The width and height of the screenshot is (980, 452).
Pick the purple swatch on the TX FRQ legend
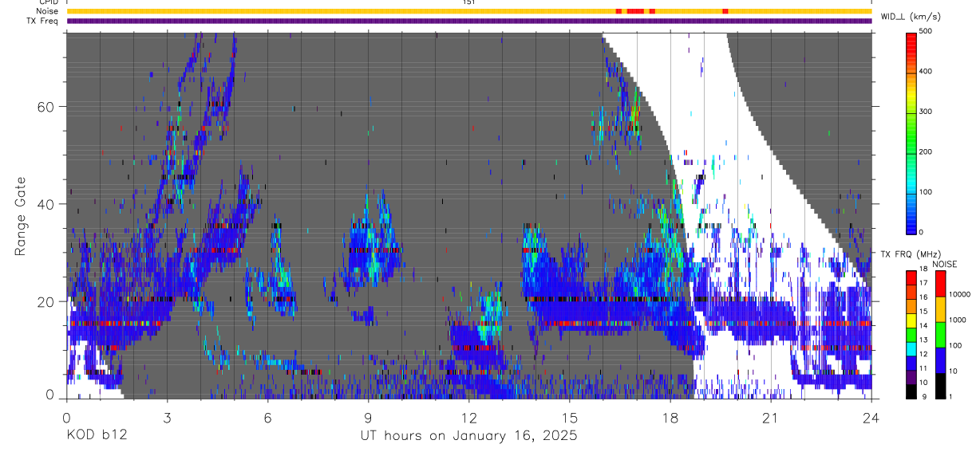911,377
